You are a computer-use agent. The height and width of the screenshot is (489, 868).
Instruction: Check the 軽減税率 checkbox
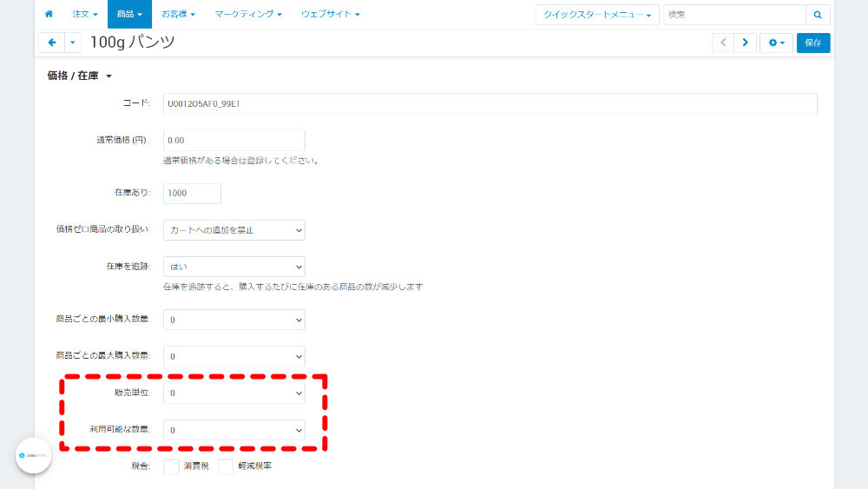tap(226, 466)
